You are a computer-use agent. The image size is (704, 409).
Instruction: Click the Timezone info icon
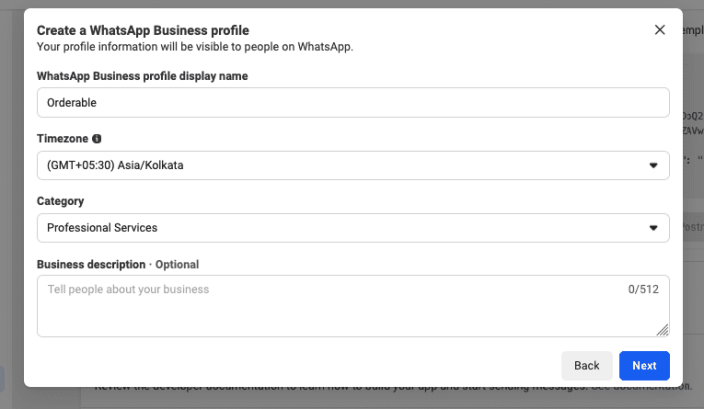[x=97, y=139]
